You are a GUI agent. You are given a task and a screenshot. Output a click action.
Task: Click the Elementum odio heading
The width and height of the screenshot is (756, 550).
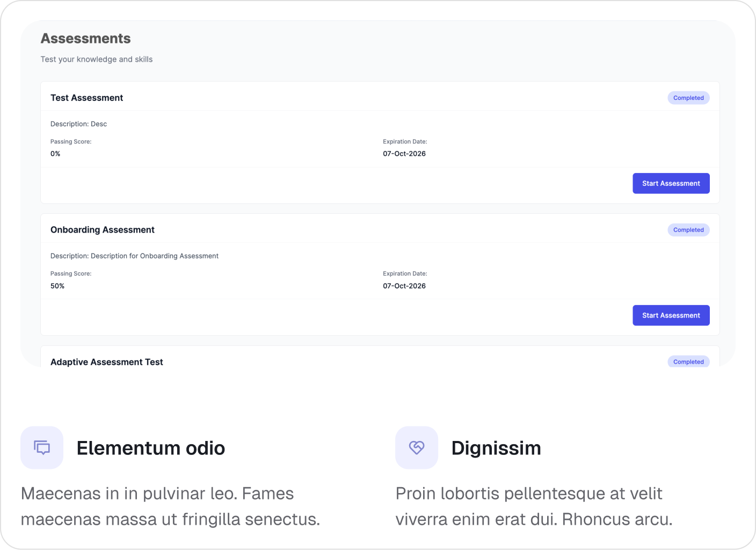pyautogui.click(x=151, y=448)
